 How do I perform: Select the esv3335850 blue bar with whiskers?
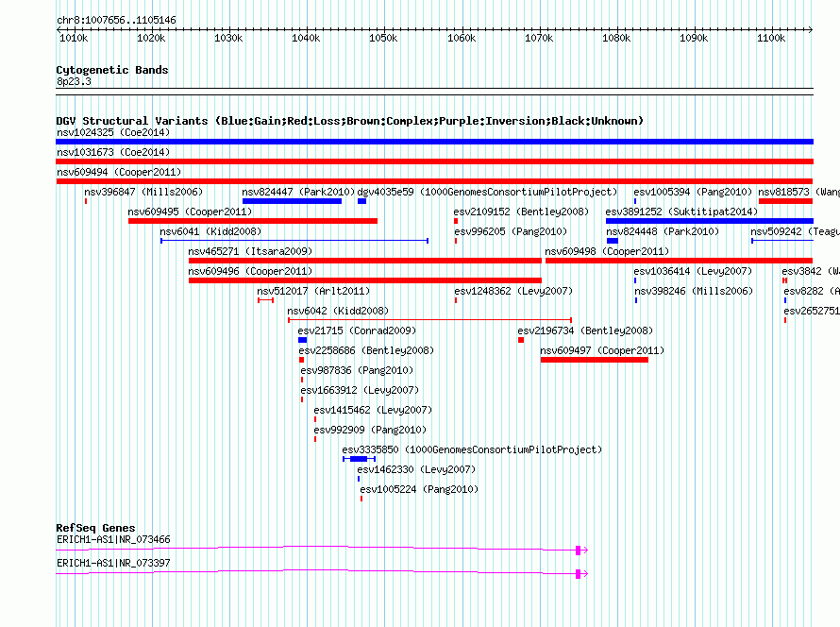[x=359, y=459]
